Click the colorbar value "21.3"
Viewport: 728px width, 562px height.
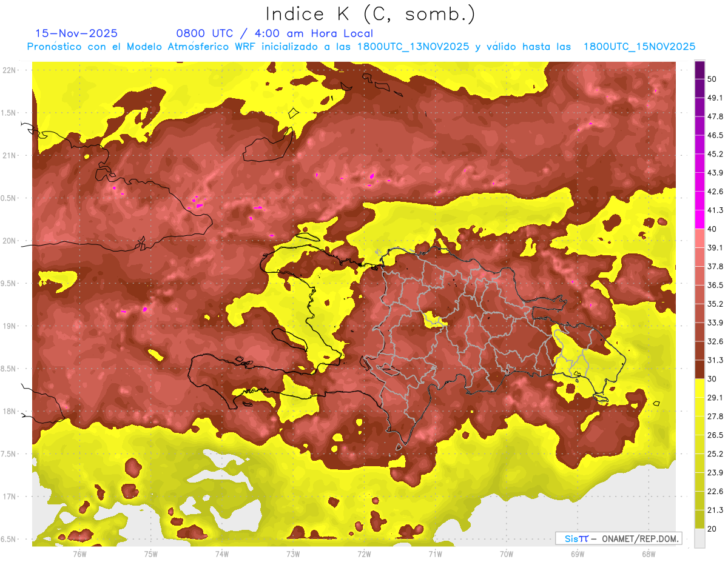point(715,510)
